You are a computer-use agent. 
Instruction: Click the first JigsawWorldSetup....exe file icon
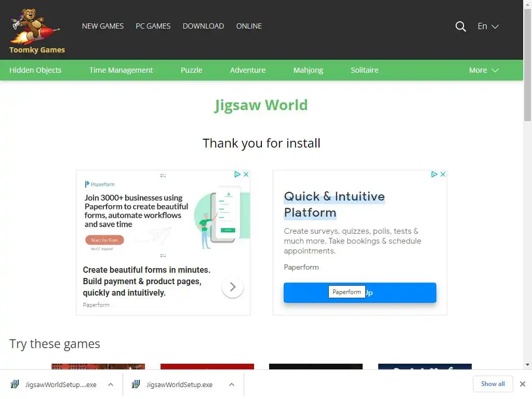click(15, 384)
